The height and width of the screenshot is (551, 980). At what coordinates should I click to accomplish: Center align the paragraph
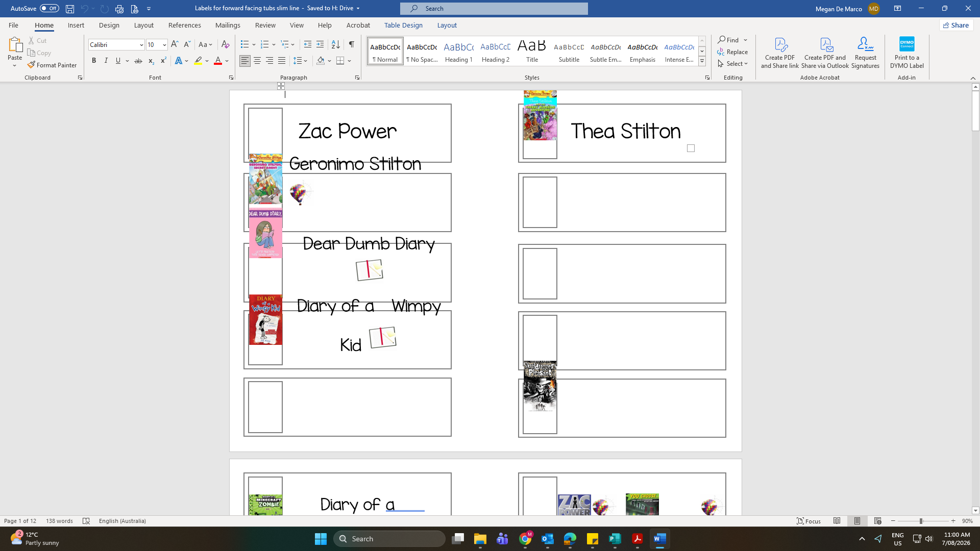click(257, 61)
